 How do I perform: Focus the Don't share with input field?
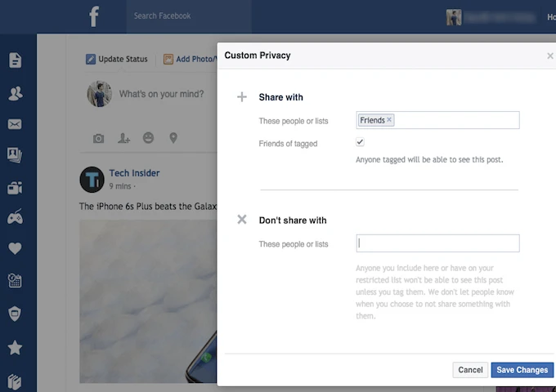point(437,243)
